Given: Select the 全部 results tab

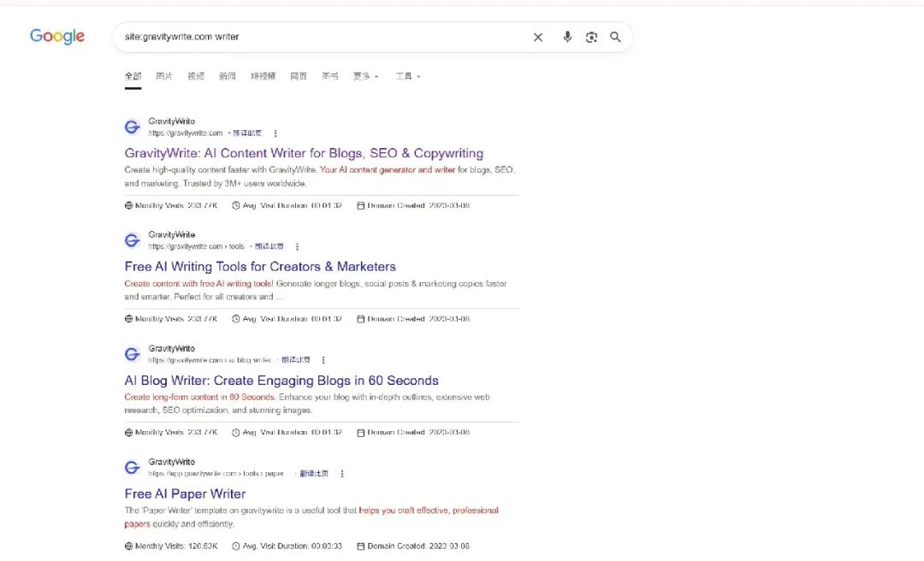Looking at the screenshot, I should pyautogui.click(x=133, y=76).
